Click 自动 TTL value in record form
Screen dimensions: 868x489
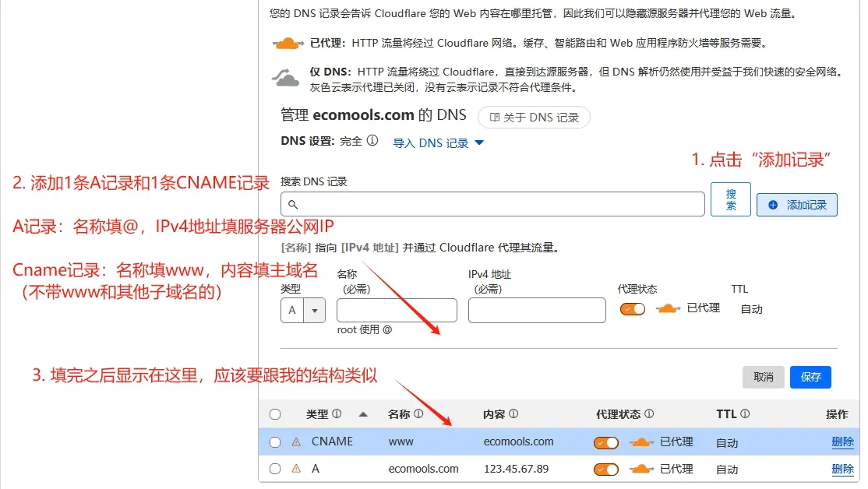point(752,309)
